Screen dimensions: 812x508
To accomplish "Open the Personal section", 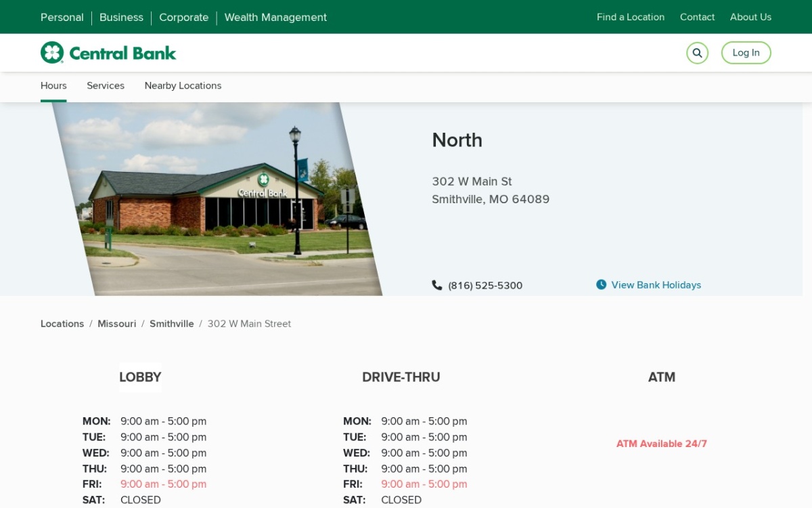I will tap(62, 18).
